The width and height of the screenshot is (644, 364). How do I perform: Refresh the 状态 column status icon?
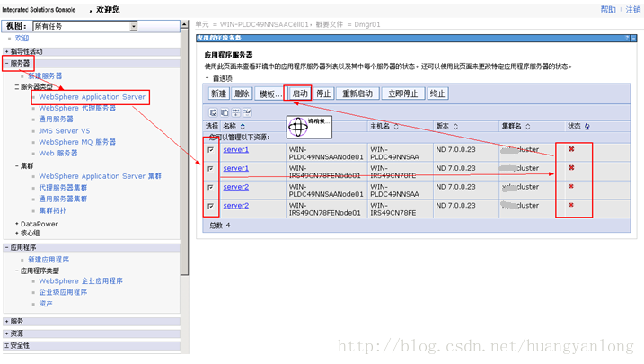tap(587, 127)
